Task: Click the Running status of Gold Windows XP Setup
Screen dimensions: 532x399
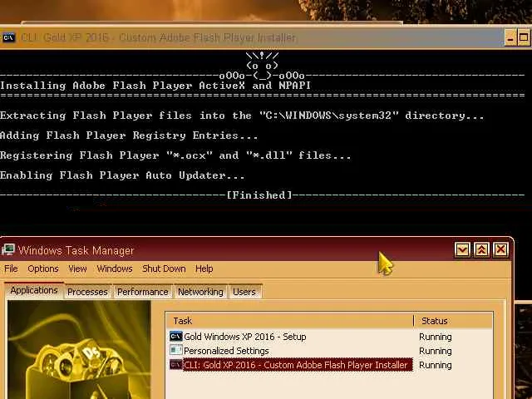Action: 436,337
